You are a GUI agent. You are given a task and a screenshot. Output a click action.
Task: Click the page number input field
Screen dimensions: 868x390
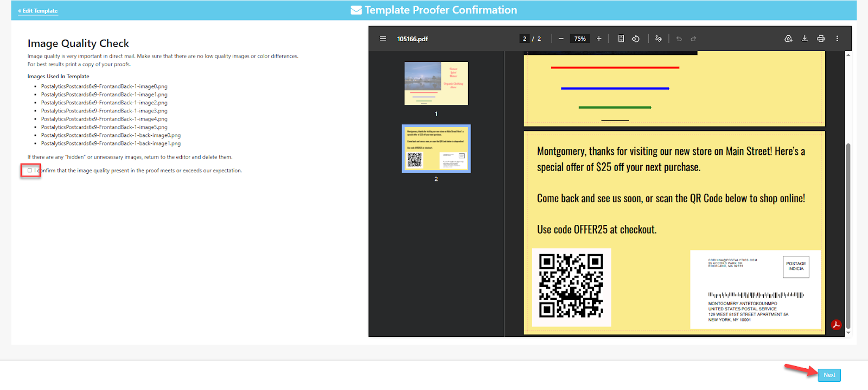pos(525,39)
